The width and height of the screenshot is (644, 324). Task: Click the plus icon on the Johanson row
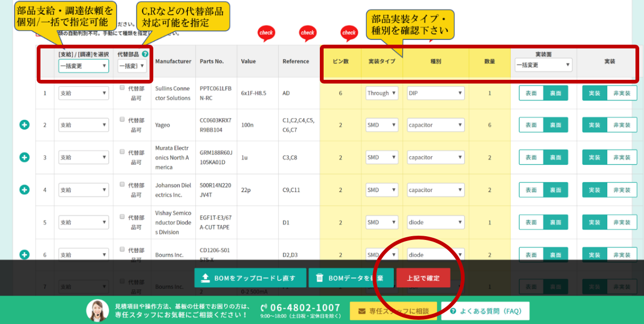[24, 189]
